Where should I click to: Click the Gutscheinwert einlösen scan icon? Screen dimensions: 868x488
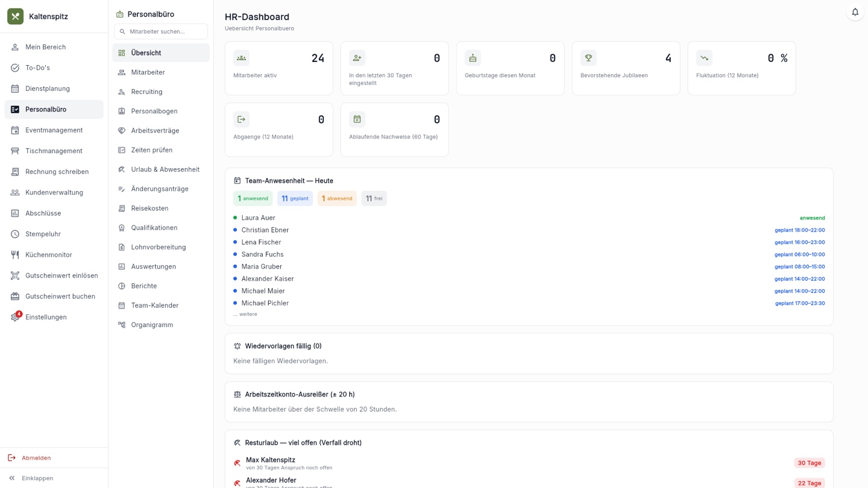pyautogui.click(x=15, y=275)
